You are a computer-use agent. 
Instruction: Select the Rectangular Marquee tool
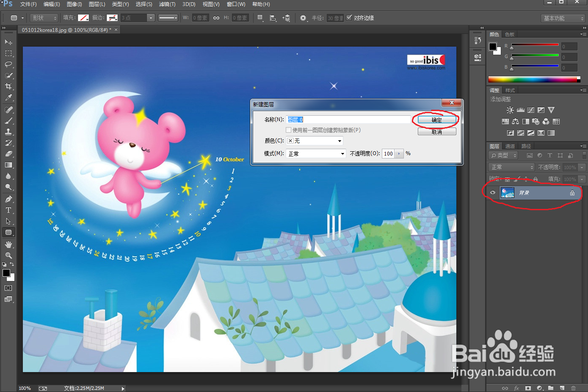pyautogui.click(x=8, y=53)
